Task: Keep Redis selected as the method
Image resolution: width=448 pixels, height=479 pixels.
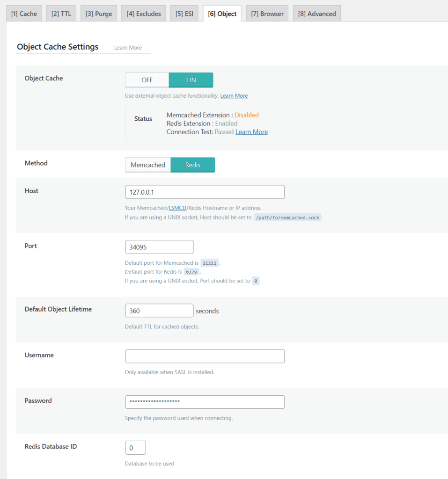Action: point(193,165)
